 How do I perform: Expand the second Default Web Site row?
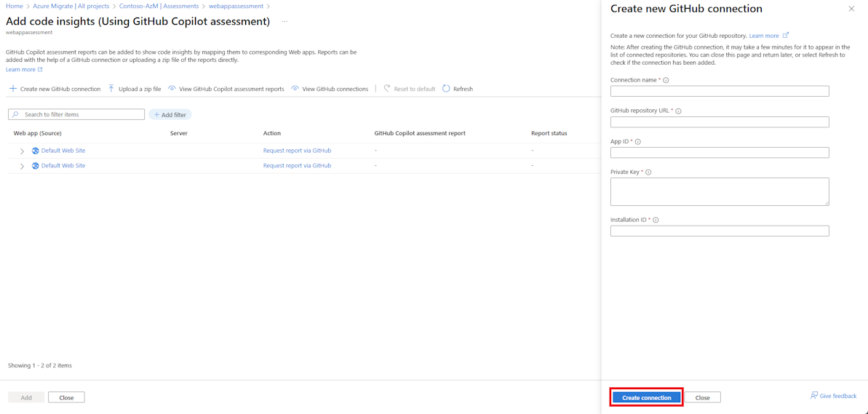pos(22,166)
